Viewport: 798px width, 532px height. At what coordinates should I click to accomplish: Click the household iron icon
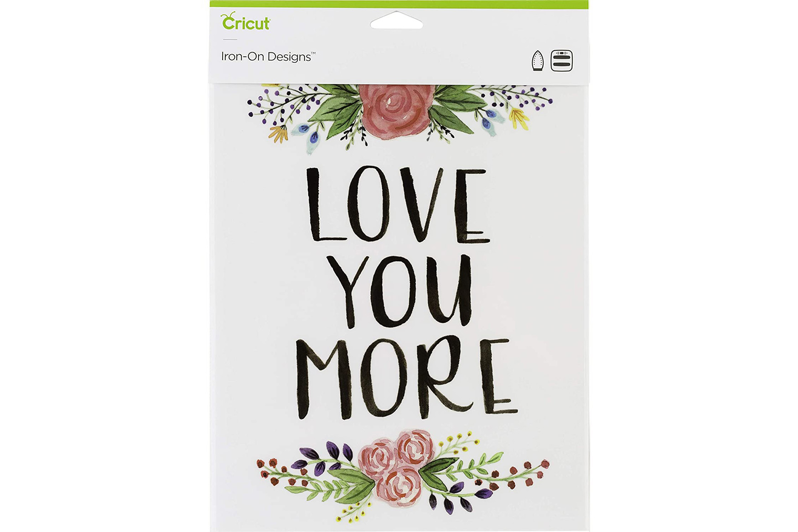(538, 60)
